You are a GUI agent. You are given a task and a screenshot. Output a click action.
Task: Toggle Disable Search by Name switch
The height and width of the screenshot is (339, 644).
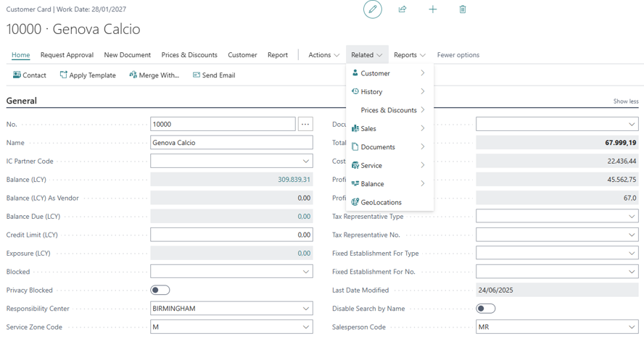click(485, 309)
